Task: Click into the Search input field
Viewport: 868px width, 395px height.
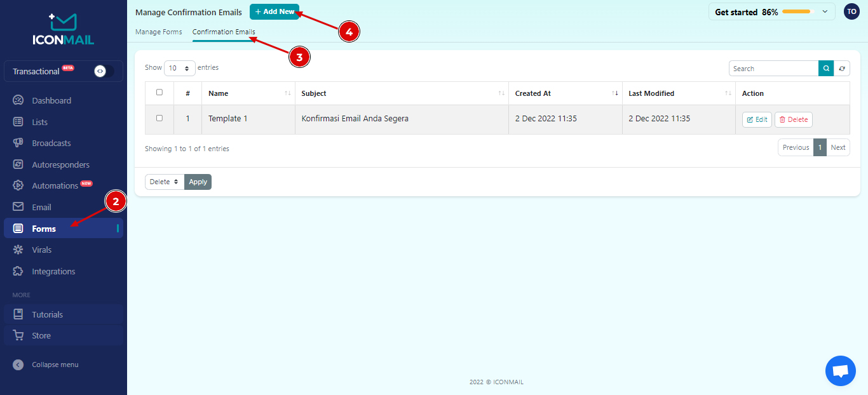Action: 773,69
